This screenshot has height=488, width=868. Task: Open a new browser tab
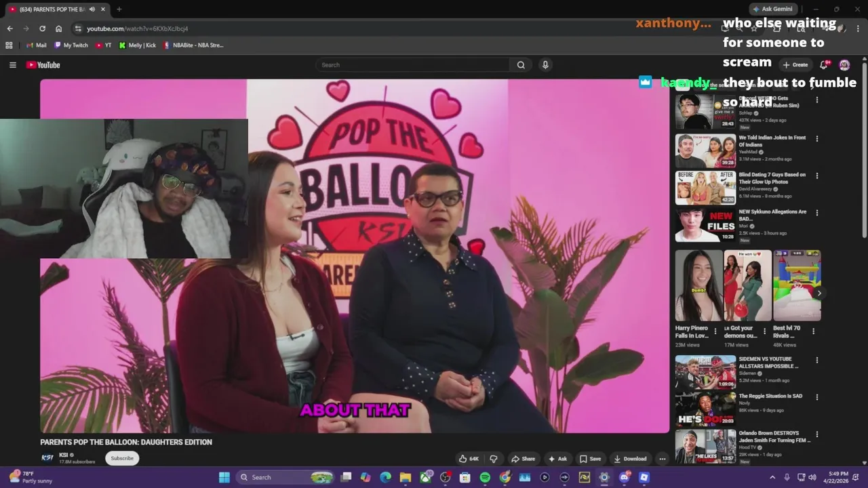click(119, 9)
